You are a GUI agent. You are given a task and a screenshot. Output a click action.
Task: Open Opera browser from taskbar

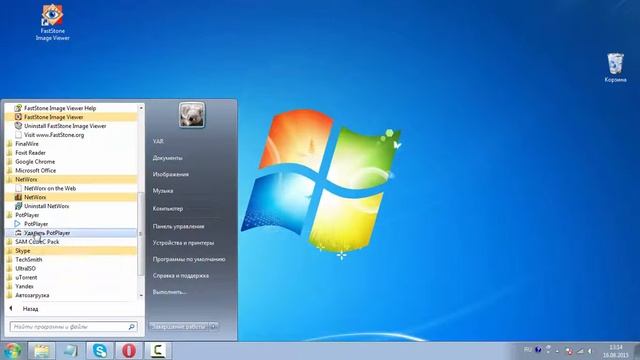pos(129,351)
